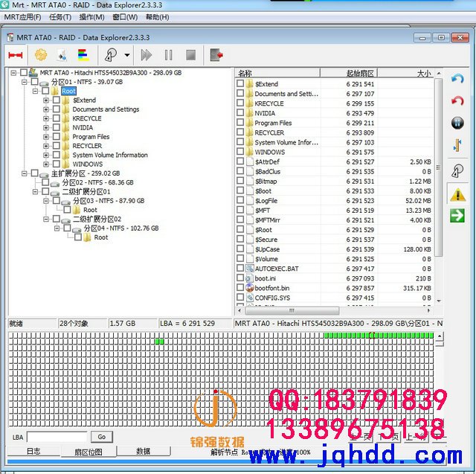Screen dimensions: 476x474
Task: Expand the $Extend folder in tree
Action: [x=46, y=100]
